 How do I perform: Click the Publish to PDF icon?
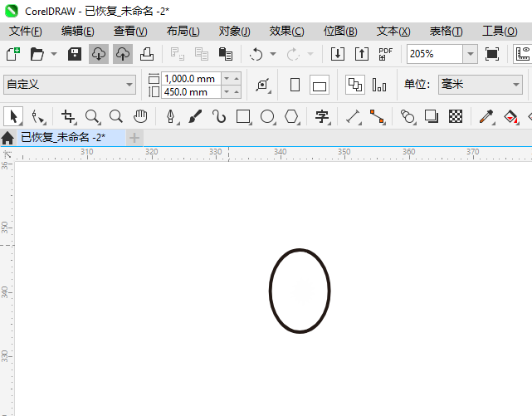pos(385,54)
